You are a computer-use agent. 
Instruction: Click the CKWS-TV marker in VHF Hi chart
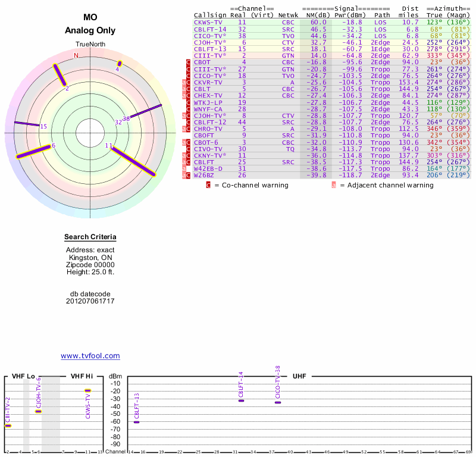(x=87, y=390)
